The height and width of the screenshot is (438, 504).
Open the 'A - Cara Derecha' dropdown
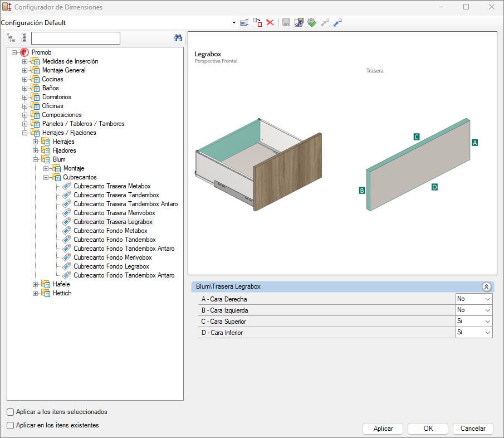pos(487,299)
